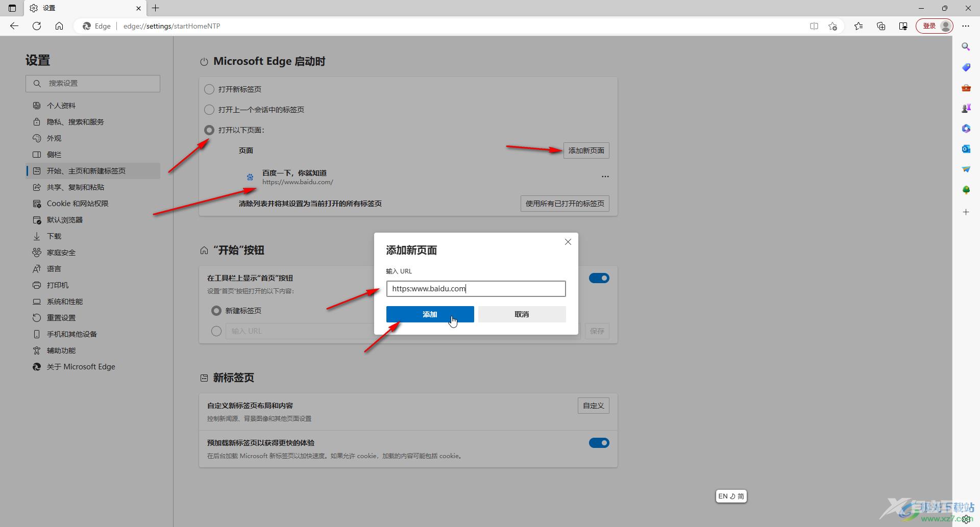Viewport: 980px width, 527px height.
Task: Click the 输入 URL field in dialog
Action: point(476,289)
